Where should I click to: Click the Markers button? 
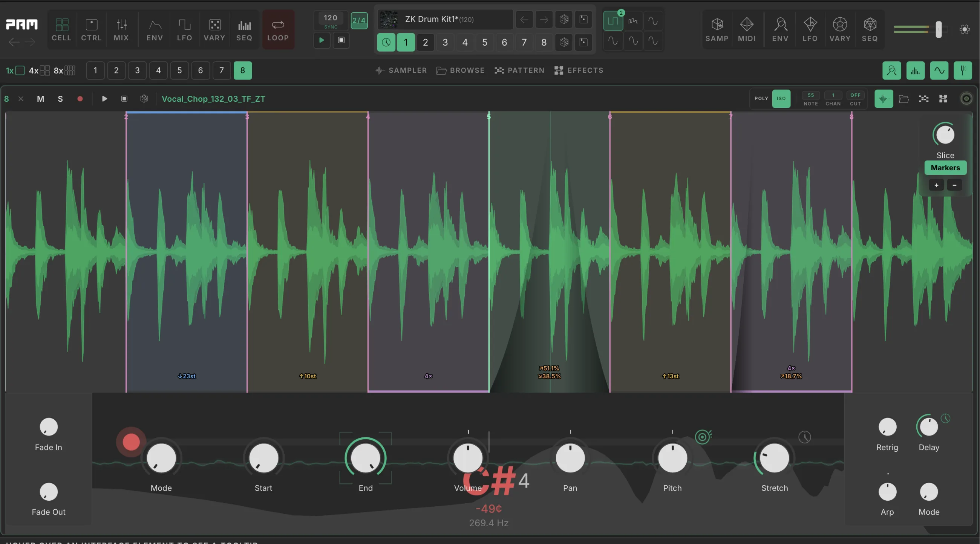[x=945, y=168]
